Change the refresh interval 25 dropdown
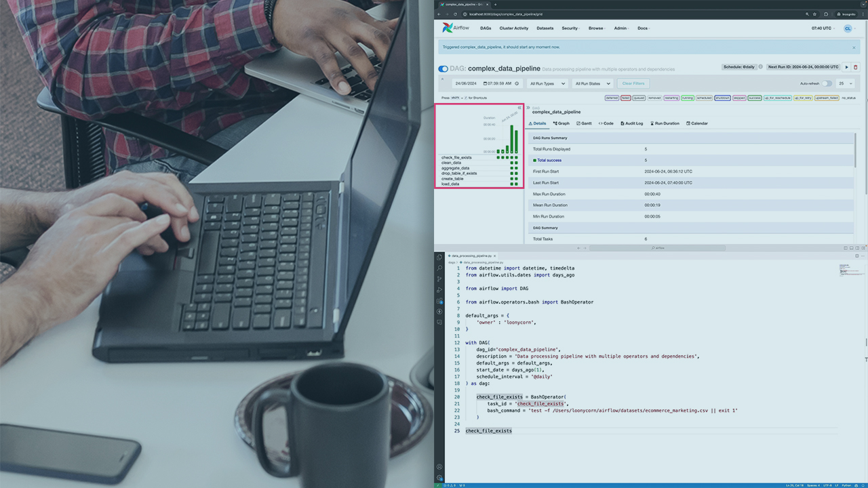 point(845,83)
